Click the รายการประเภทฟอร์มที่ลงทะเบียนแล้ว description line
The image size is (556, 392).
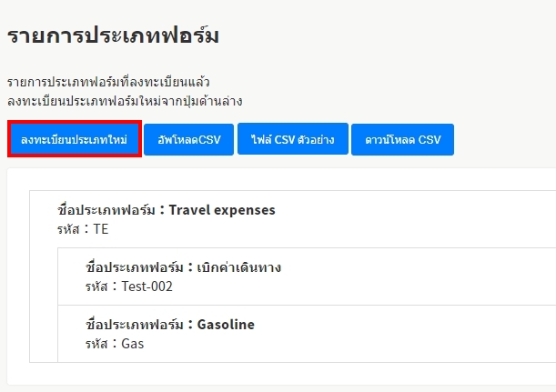tap(108, 82)
